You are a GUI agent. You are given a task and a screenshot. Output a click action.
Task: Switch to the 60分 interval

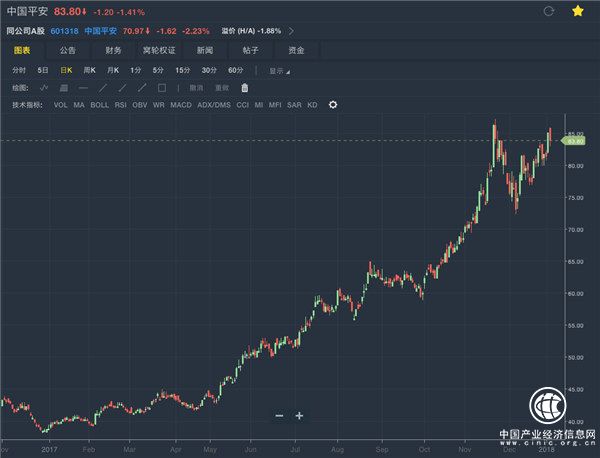tap(236, 71)
